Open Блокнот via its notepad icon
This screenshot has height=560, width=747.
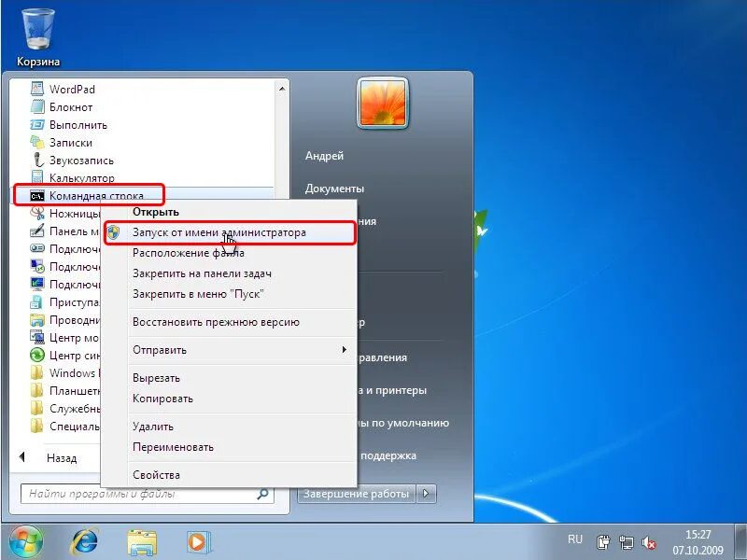pos(36,106)
